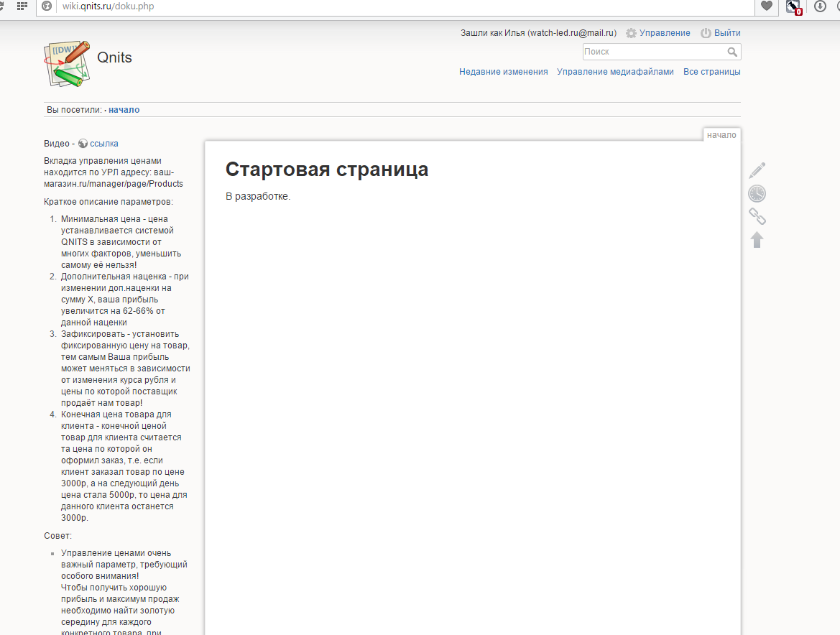Click the Поиск search field
This screenshot has width=840, height=635.
652,52
